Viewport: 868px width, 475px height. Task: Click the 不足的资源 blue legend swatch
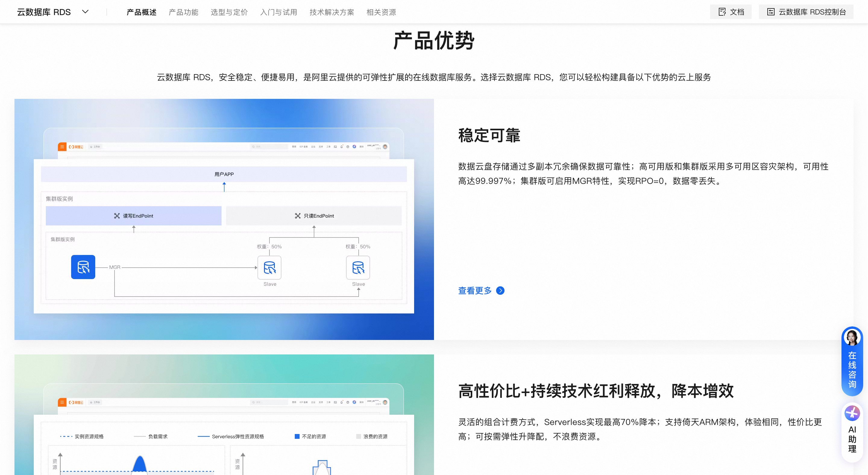[297, 436]
